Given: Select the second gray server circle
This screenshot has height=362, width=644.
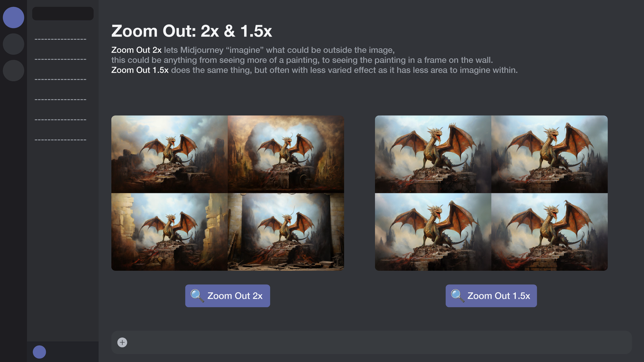Looking at the screenshot, I should pyautogui.click(x=13, y=44).
